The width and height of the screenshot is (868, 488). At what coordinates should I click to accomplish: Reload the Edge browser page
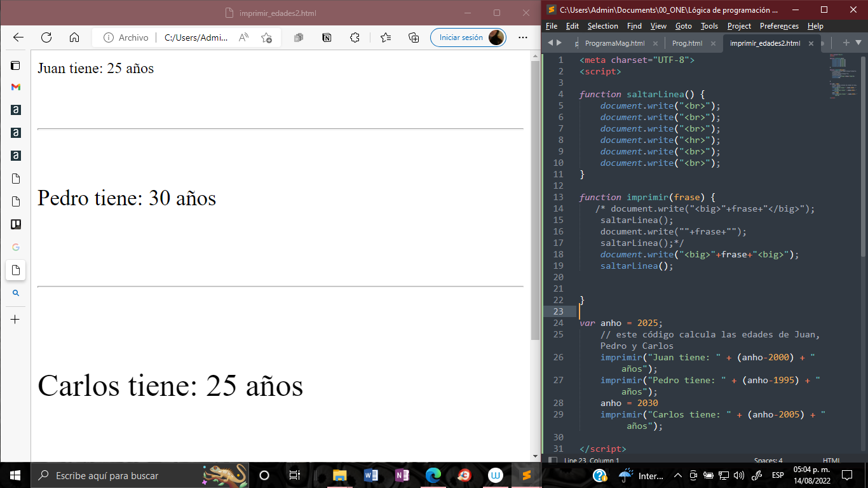click(x=46, y=37)
